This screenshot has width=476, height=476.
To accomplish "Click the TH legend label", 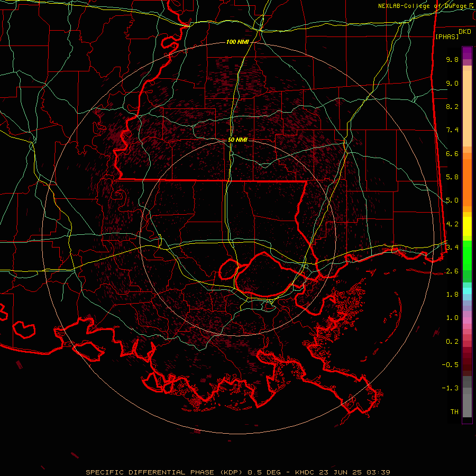I will (x=454, y=412).
